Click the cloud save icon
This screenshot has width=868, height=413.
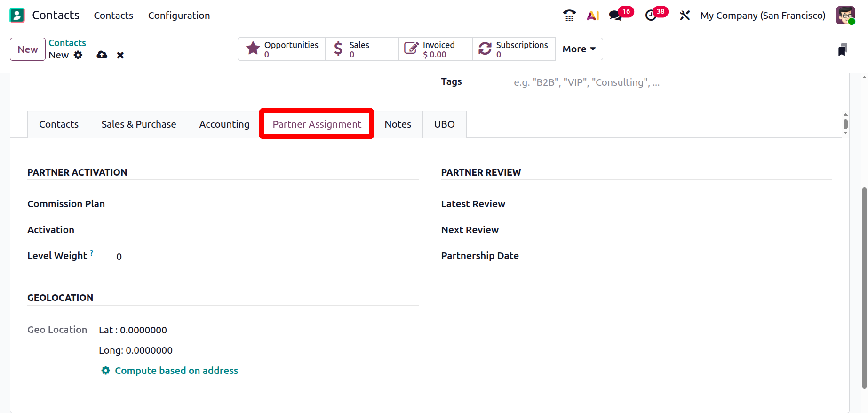[x=102, y=55]
